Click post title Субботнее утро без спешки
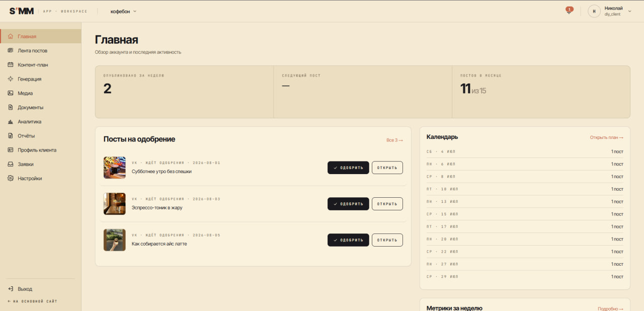 [x=162, y=172]
